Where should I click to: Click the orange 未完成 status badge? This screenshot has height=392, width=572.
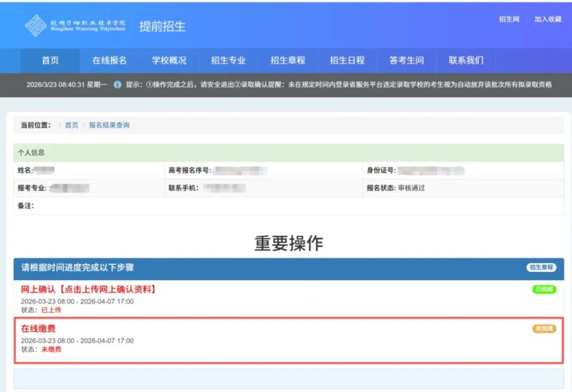pyautogui.click(x=545, y=328)
